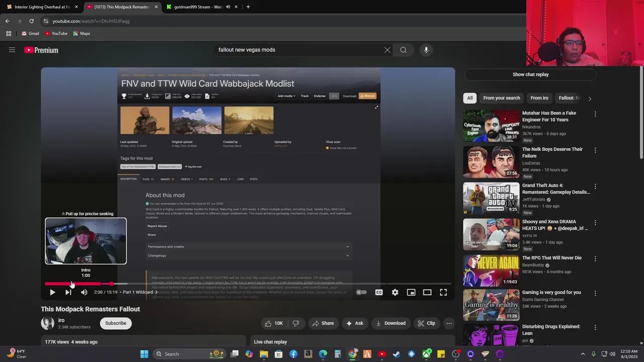
Task: Open File Explorer from taskbar
Action: (264, 354)
